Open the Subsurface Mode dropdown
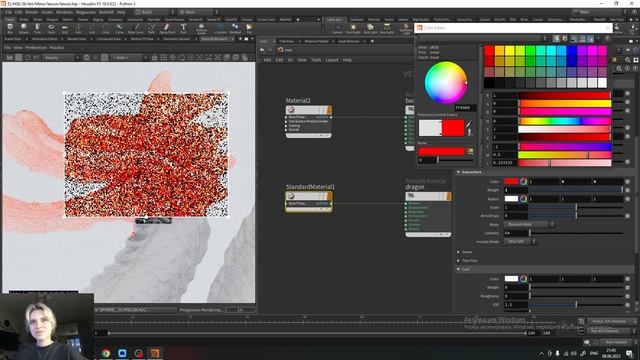640x360 pixels. 529,224
